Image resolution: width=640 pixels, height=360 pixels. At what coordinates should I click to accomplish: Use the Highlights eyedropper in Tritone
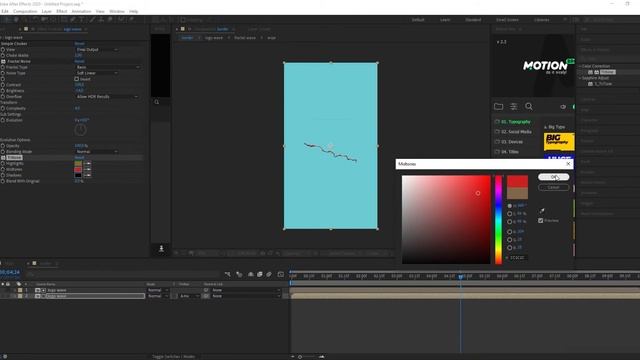coord(87,163)
